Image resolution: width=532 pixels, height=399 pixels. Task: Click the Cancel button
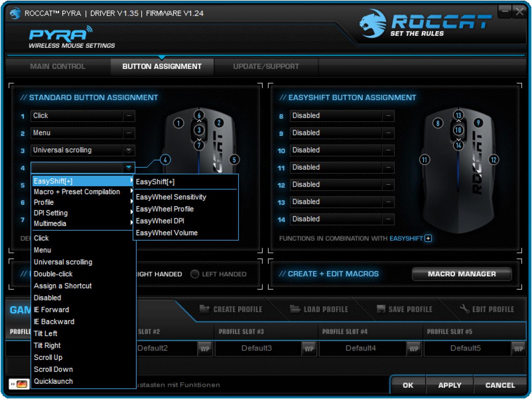500,385
